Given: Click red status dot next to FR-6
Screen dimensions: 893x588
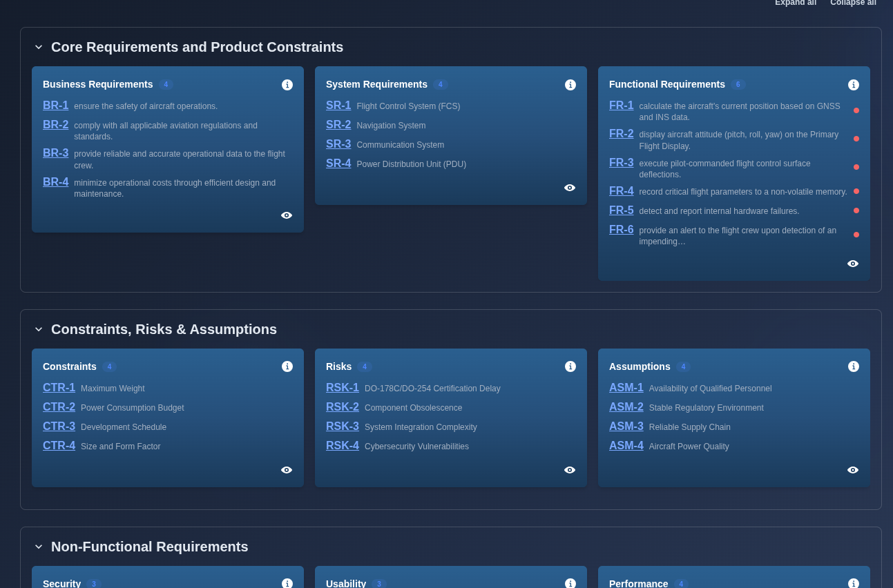Looking at the screenshot, I should [x=856, y=235].
